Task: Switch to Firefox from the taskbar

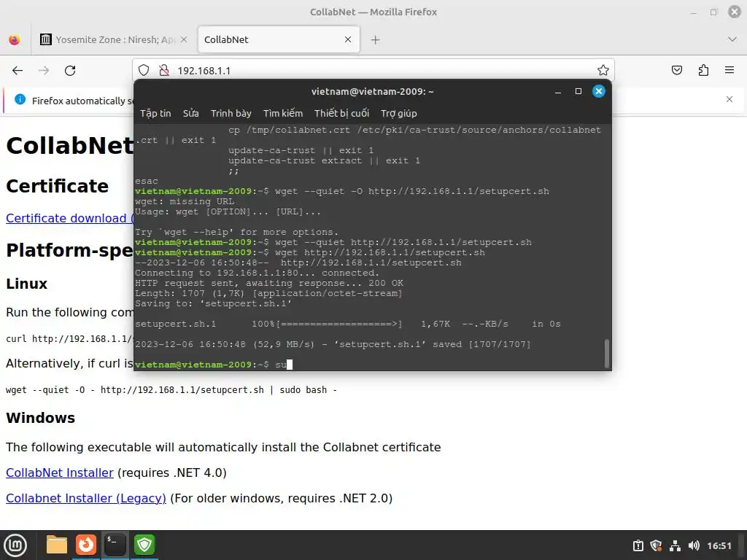Action: pyautogui.click(x=86, y=545)
